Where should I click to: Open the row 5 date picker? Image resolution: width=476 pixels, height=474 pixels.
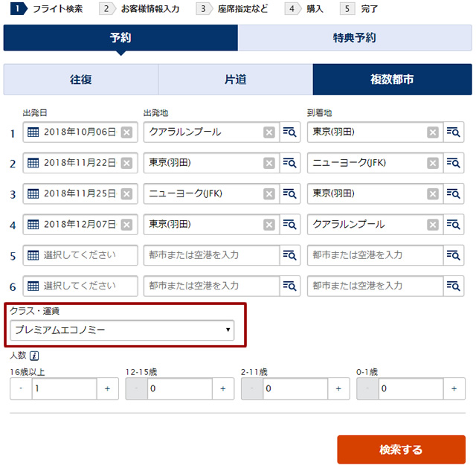coord(80,255)
